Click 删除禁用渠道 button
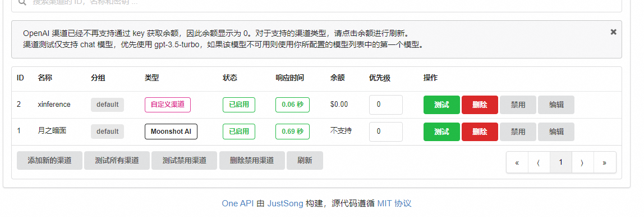The image size is (644, 217). pyautogui.click(x=252, y=161)
